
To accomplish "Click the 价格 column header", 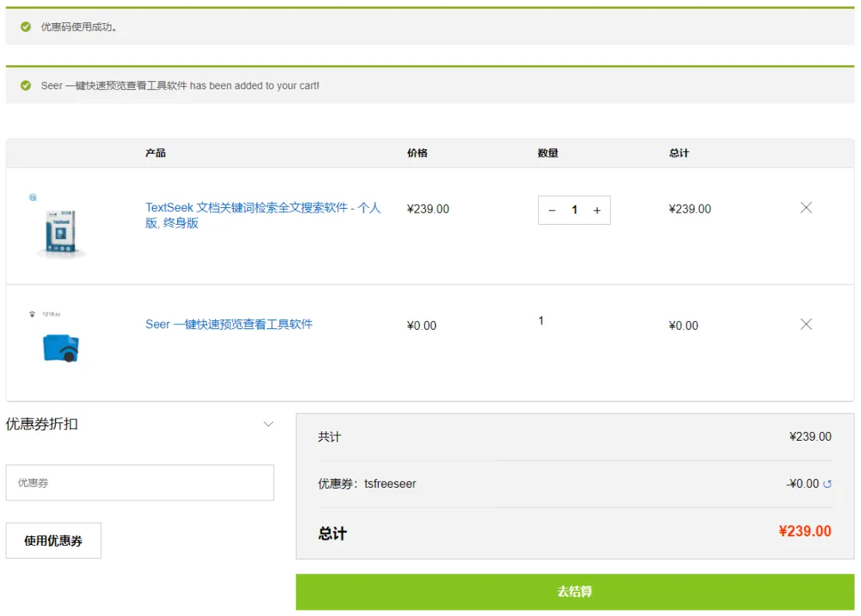I will 417,153.
